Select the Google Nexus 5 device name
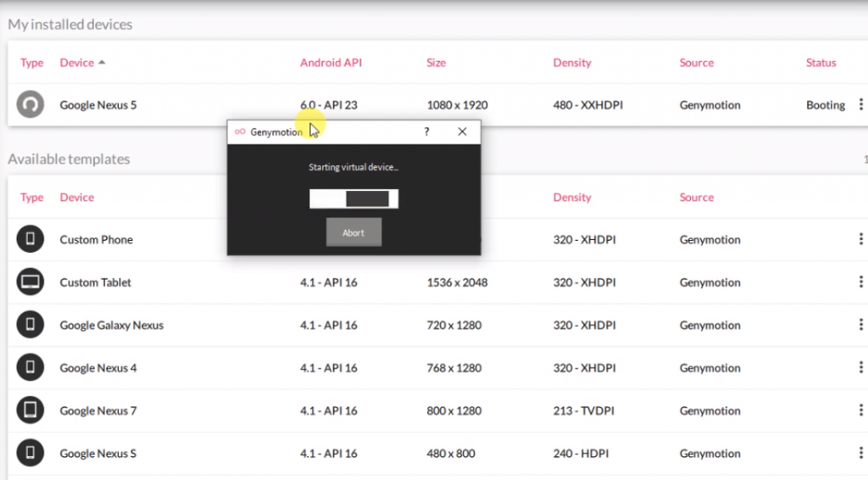868x480 pixels. (x=98, y=104)
